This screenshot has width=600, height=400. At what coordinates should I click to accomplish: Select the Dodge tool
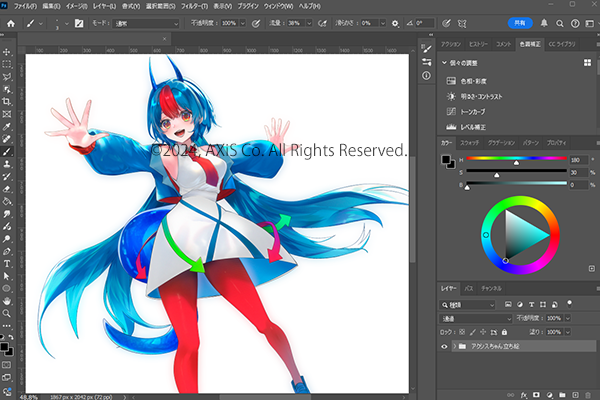[x=7, y=239]
